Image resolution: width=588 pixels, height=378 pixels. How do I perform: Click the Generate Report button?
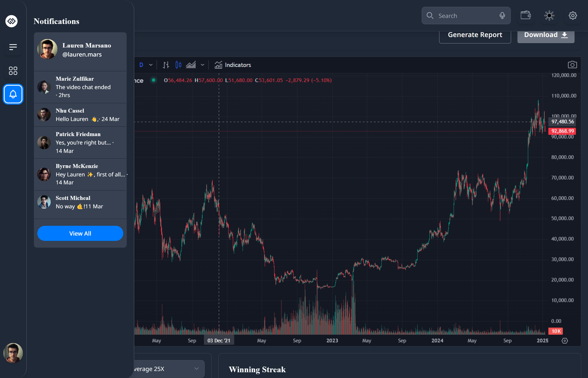coord(475,35)
